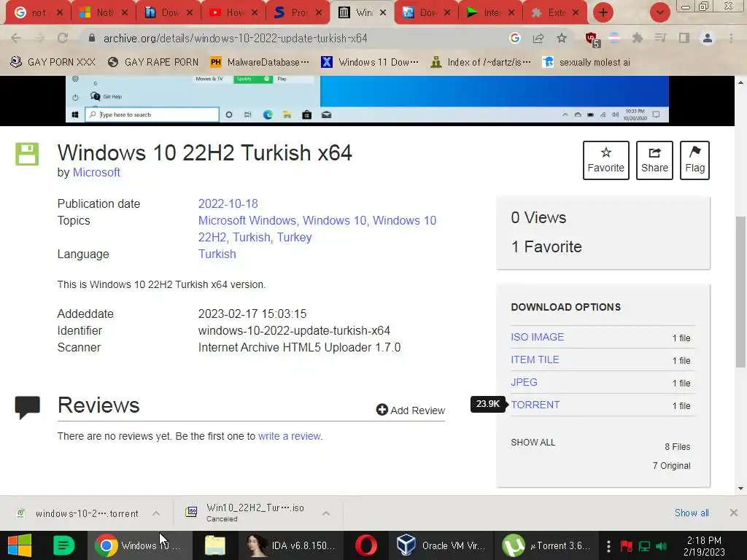The width and height of the screenshot is (747, 560).
Task: Expand options for canceled iso download
Action: click(326, 513)
